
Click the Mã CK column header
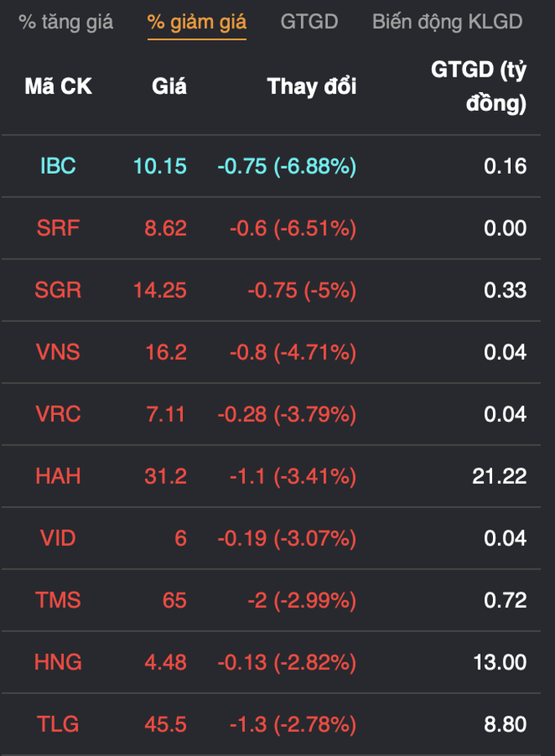[x=59, y=86]
